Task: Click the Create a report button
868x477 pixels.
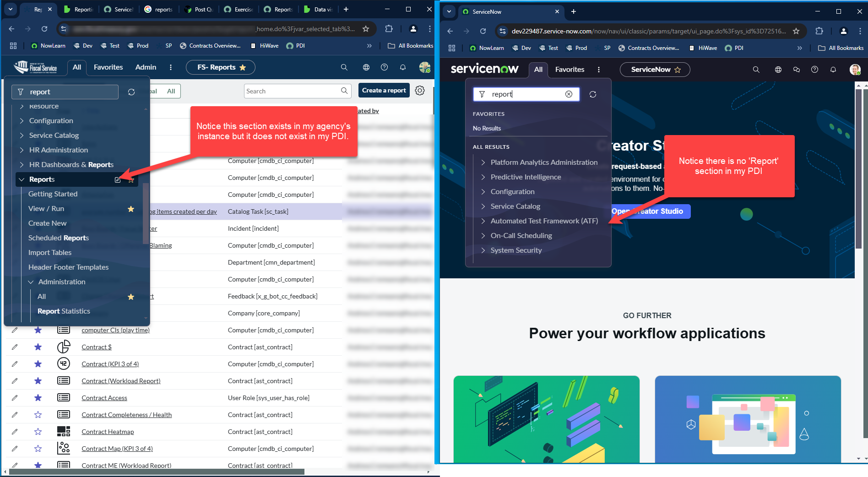Action: tap(384, 90)
